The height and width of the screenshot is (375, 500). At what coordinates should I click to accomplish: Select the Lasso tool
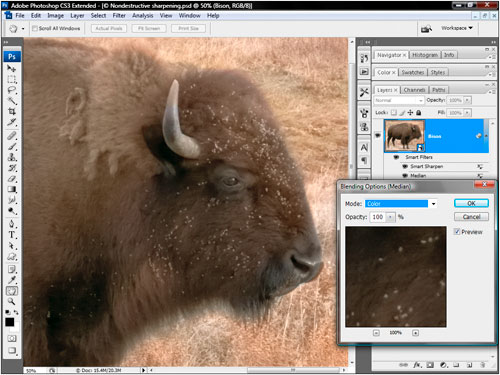[12, 90]
